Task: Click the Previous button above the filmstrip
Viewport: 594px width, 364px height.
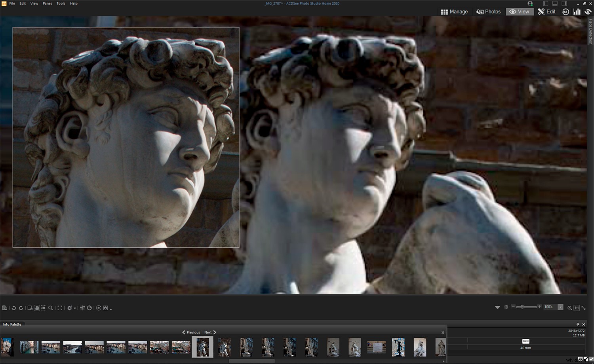Action: coord(191,332)
